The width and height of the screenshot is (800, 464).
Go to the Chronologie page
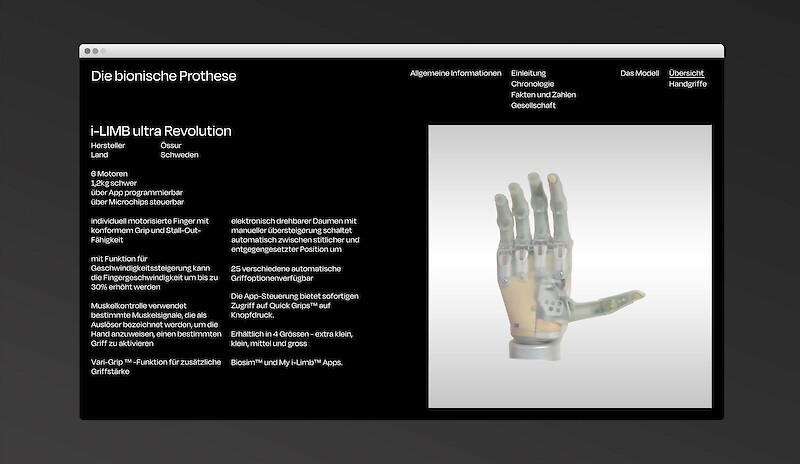(x=532, y=84)
